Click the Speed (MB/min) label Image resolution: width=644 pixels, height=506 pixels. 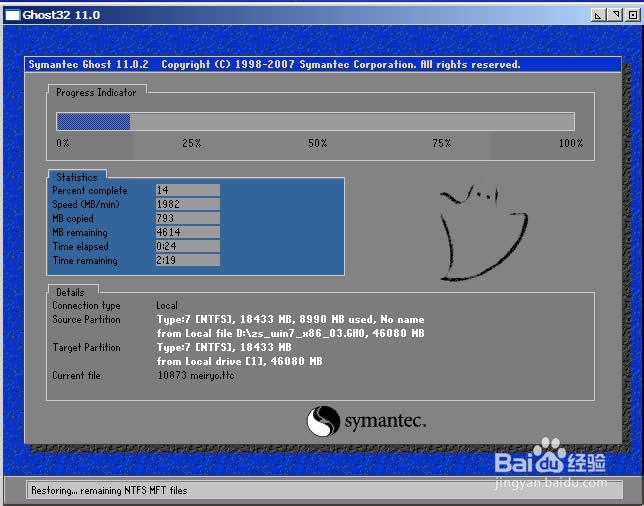(86, 205)
